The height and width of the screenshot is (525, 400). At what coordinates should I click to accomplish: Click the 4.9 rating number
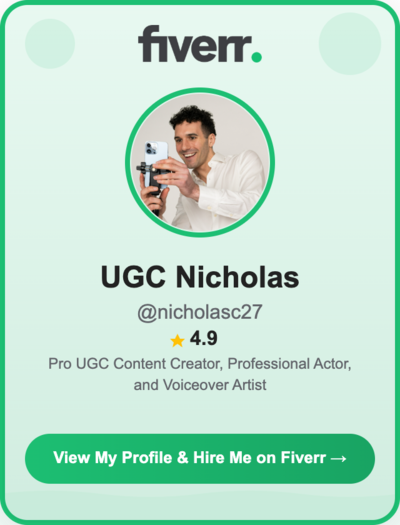pos(204,338)
